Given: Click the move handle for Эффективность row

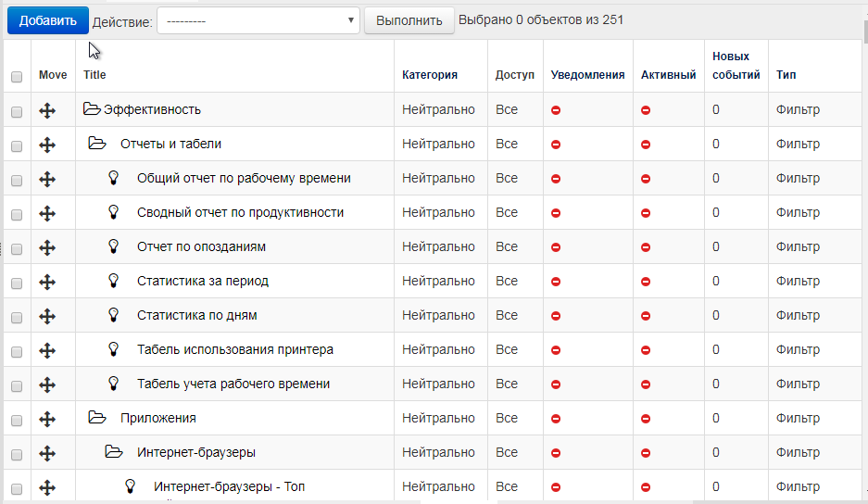Looking at the screenshot, I should 47,110.
